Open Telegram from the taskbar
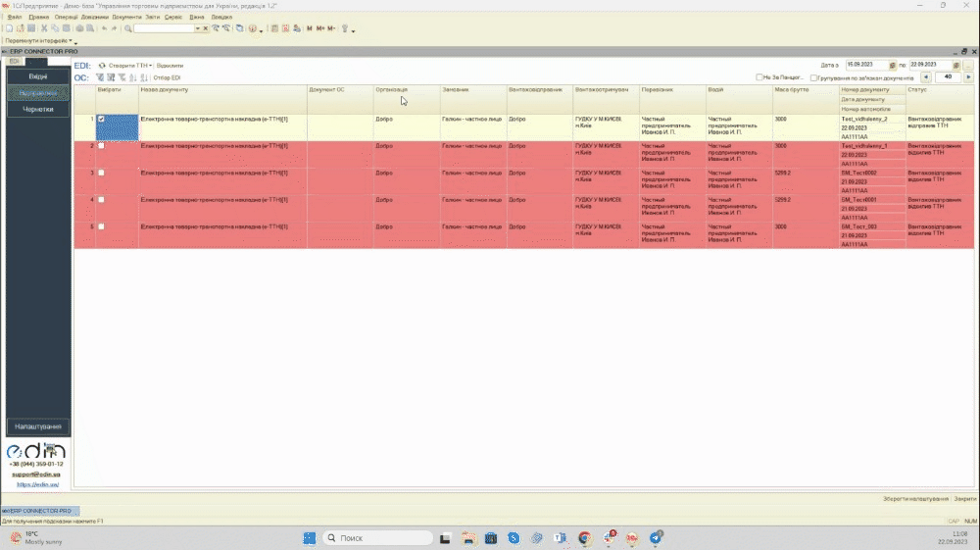Image resolution: width=980 pixels, height=550 pixels. 656,537
